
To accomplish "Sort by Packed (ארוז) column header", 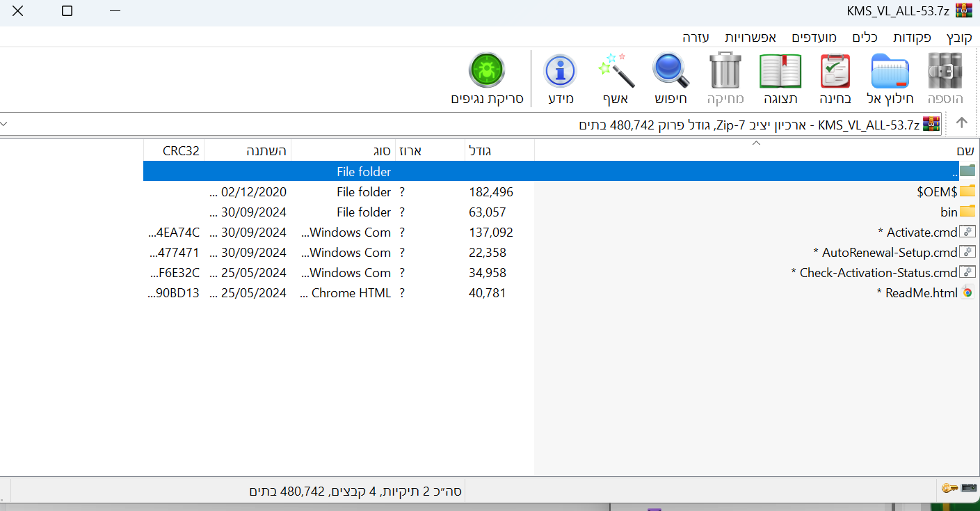I will click(430, 150).
